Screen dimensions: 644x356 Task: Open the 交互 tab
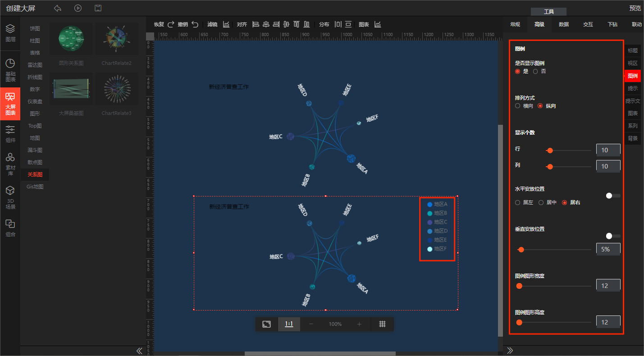588,24
